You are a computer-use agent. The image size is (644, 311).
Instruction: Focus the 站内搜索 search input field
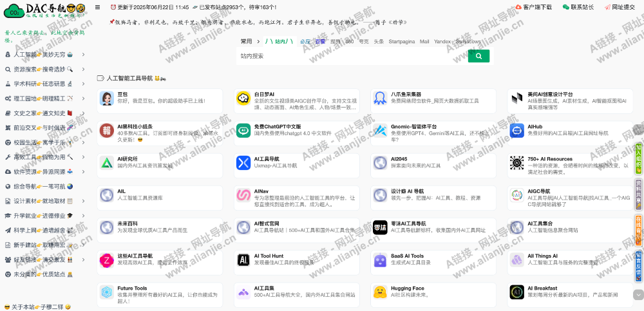click(352, 56)
